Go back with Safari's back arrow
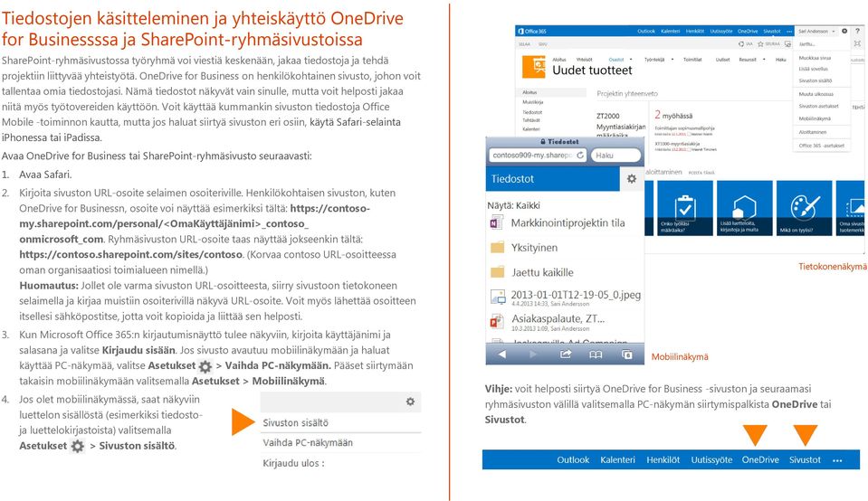The height and width of the screenshot is (501, 868). point(501,354)
